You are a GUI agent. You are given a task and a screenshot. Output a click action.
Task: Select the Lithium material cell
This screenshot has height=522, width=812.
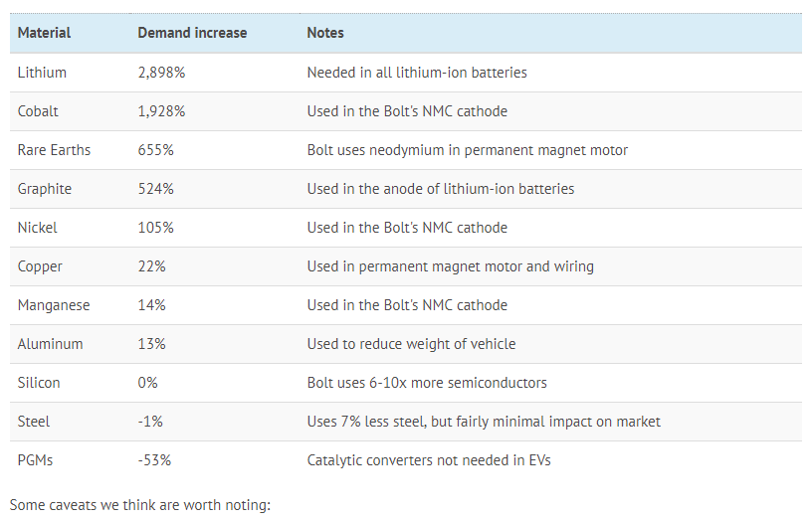pyautogui.click(x=42, y=73)
